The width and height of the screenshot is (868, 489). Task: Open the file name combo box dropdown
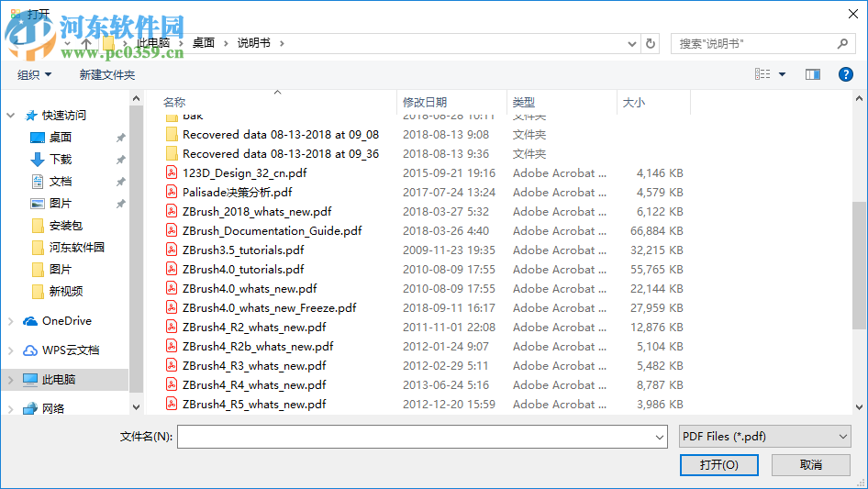[x=660, y=437]
